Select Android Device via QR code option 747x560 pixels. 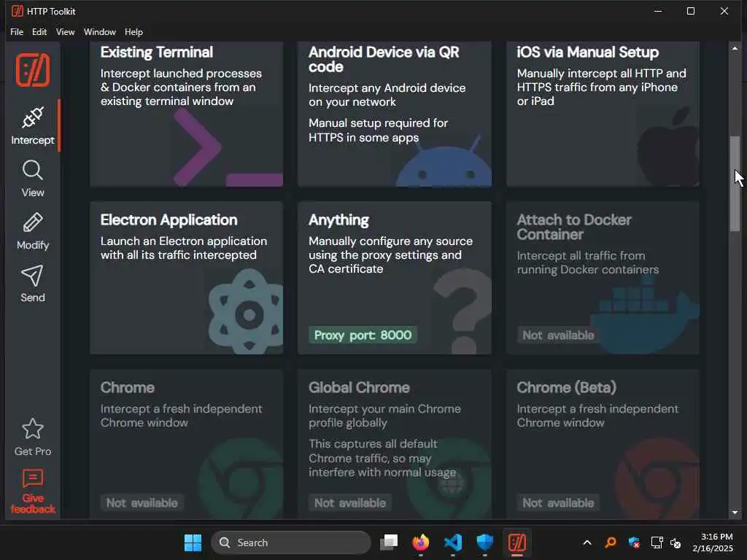click(395, 114)
